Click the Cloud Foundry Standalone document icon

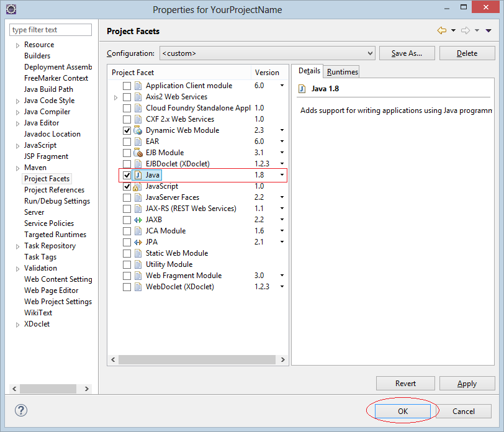[138, 108]
